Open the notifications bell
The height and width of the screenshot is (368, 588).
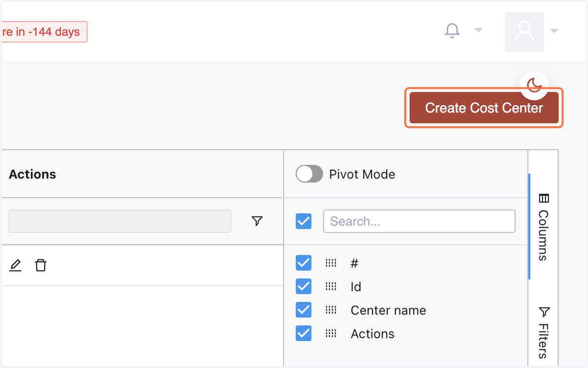pos(452,30)
